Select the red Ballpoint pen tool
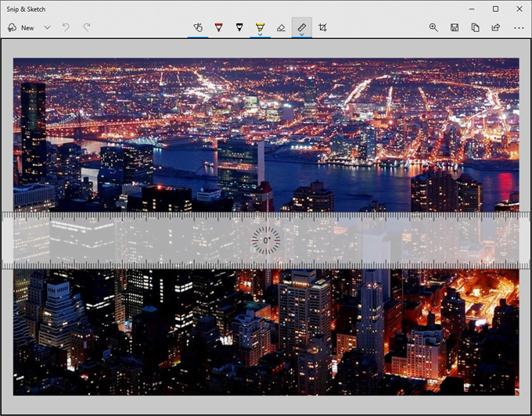Image resolution: width=532 pixels, height=416 pixels. 218,27
